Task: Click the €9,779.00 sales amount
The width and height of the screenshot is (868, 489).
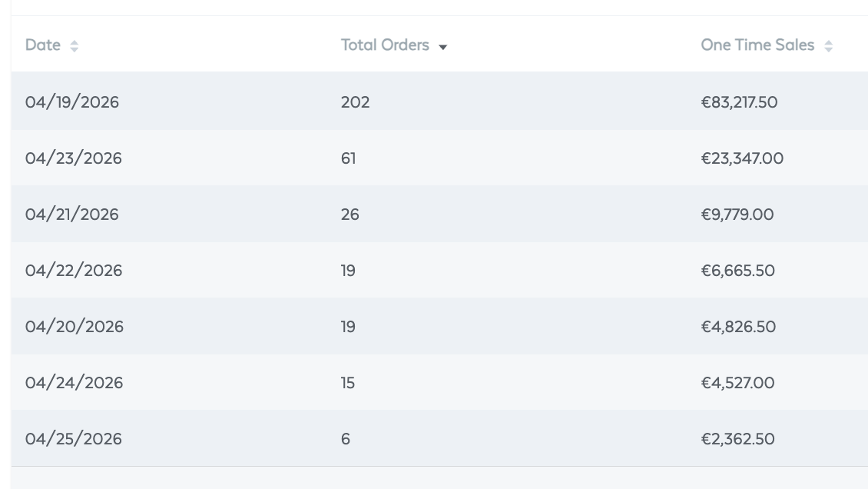Action: coord(737,215)
